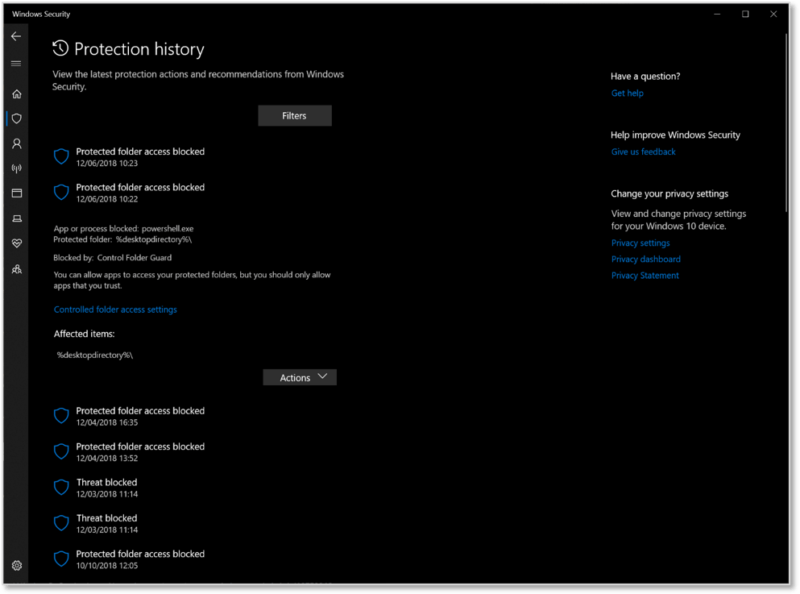Click Give us feedback link

coord(643,152)
